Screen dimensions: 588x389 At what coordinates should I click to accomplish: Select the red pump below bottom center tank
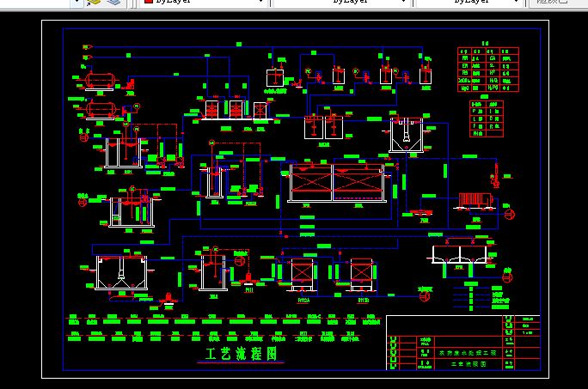pyautogui.click(x=248, y=280)
